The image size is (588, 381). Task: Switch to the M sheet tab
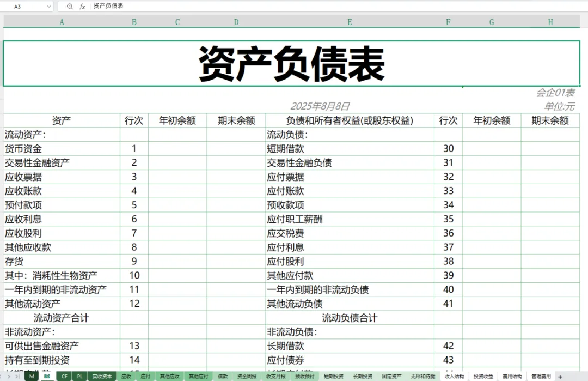click(x=32, y=376)
